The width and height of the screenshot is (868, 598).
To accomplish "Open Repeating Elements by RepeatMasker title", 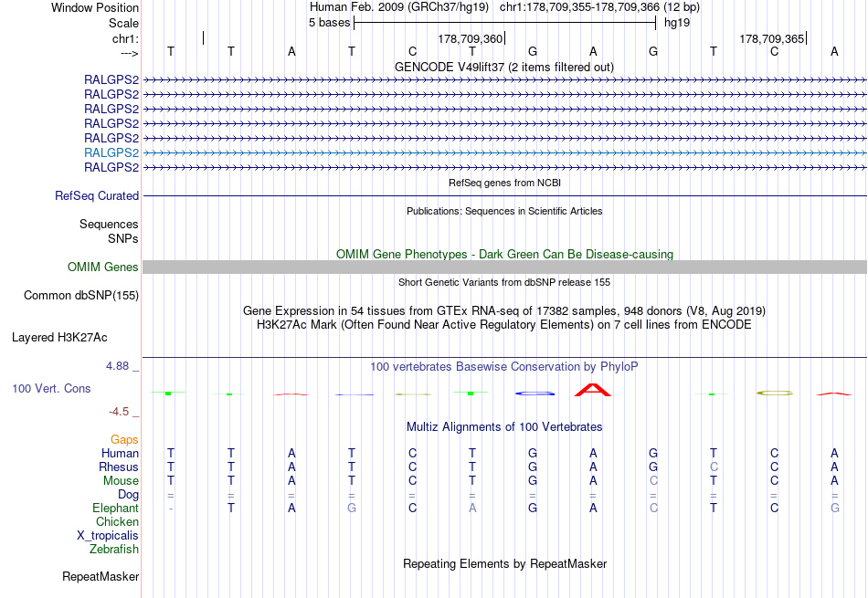I will tap(504, 563).
